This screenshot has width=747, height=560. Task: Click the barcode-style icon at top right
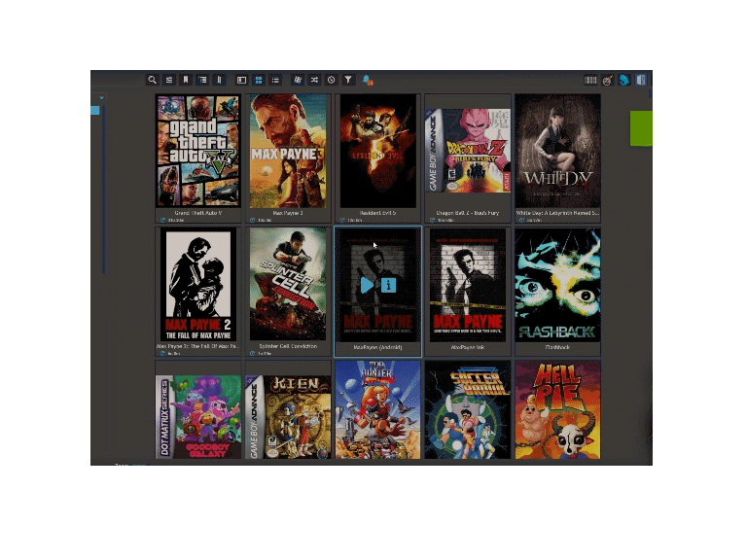[590, 80]
